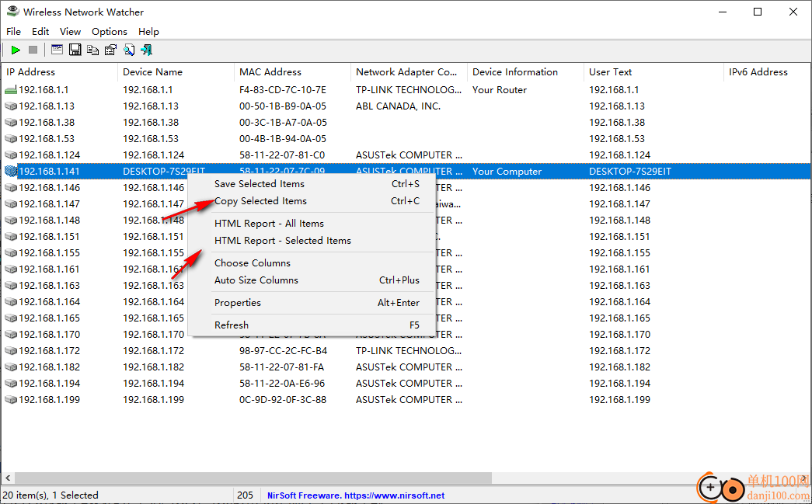The image size is (812, 504).
Task: Sort by the MAC Address column header
Action: (293, 72)
